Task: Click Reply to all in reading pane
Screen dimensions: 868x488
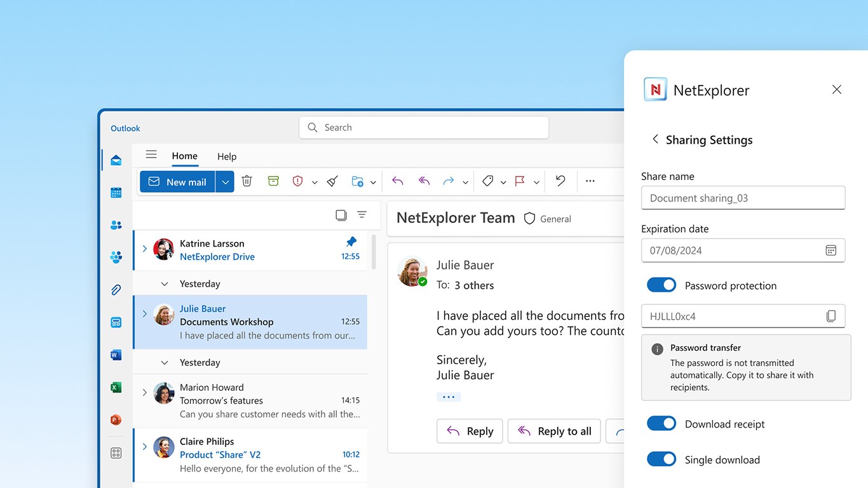Action: click(x=554, y=431)
